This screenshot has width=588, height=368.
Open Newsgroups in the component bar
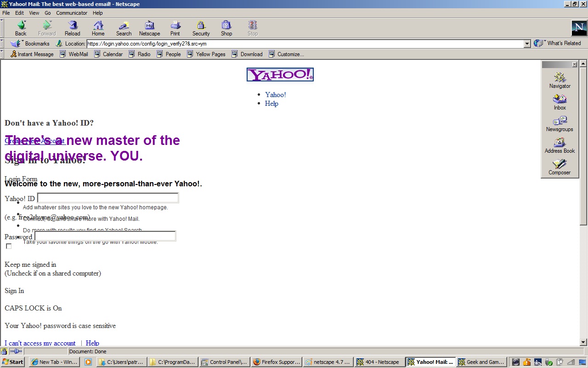tap(560, 123)
